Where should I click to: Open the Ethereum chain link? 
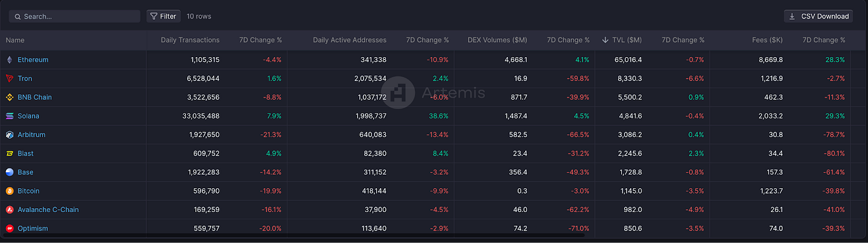pos(33,60)
